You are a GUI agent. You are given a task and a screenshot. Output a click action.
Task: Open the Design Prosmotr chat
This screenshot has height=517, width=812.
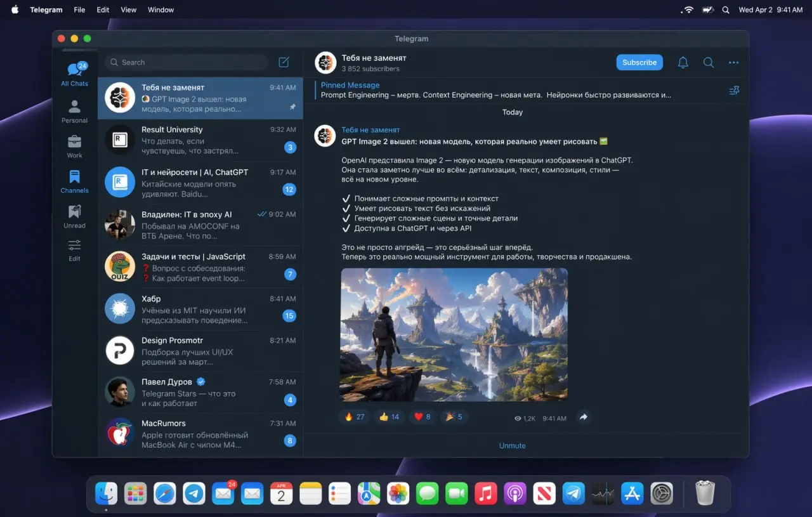point(200,350)
